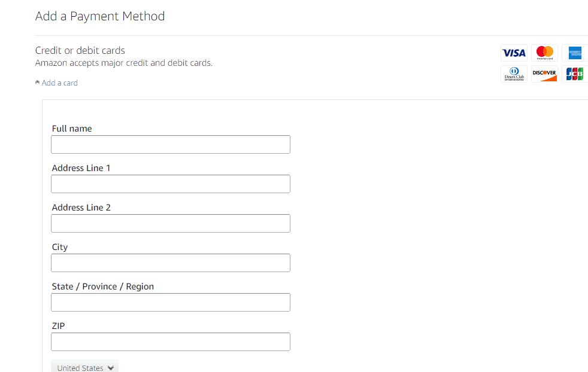Click into the Address Line 1 text box
The image size is (588, 372).
(x=171, y=184)
